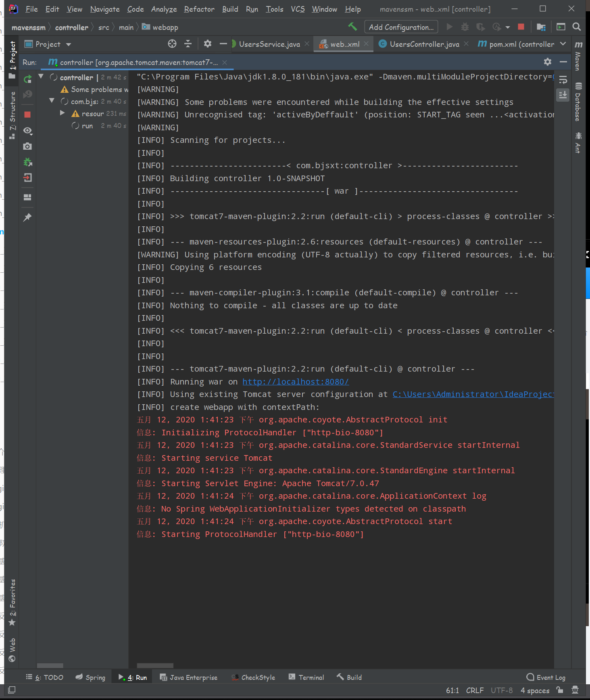
Task: Close the web.xml editor tab
Action: [x=366, y=44]
